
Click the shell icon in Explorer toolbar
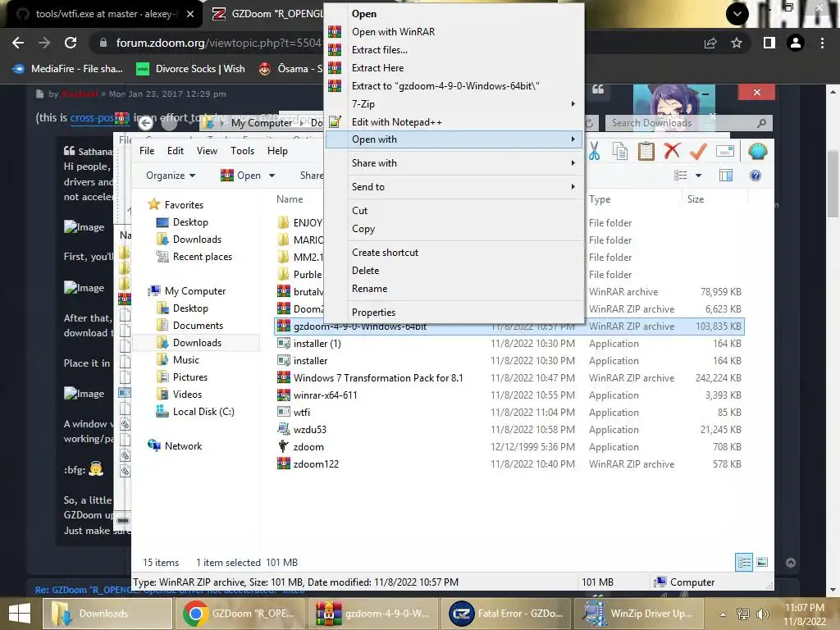coord(757,152)
